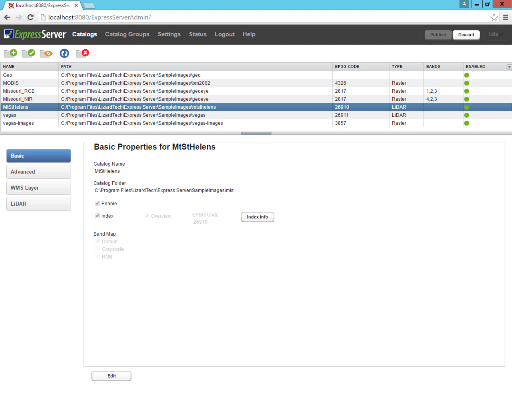Open the Help menu
This screenshot has height=394, width=512.
(x=249, y=34)
